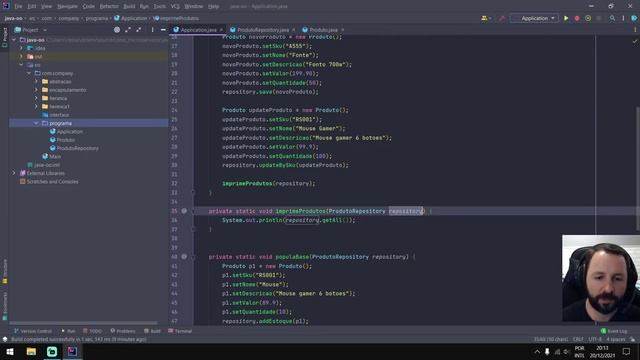Screen dimensions: 640x360
Task: Open the TODO tool window
Action: tap(93, 331)
